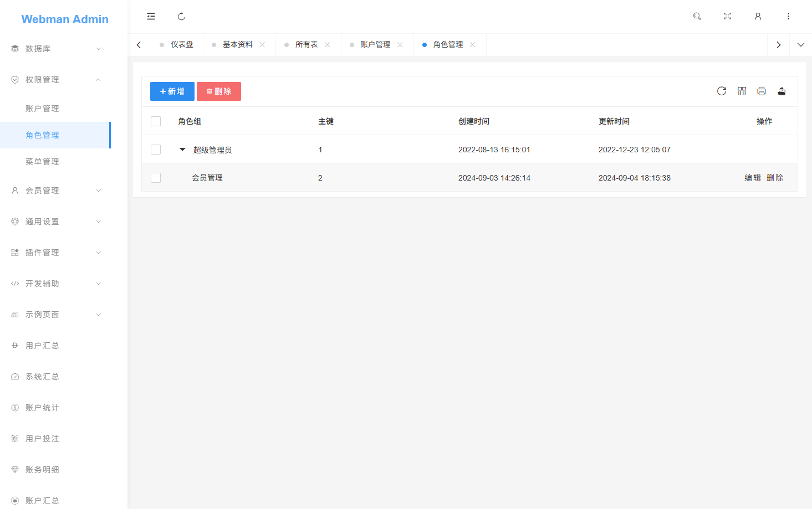Check the checkbox for 会员管理 row

point(156,177)
